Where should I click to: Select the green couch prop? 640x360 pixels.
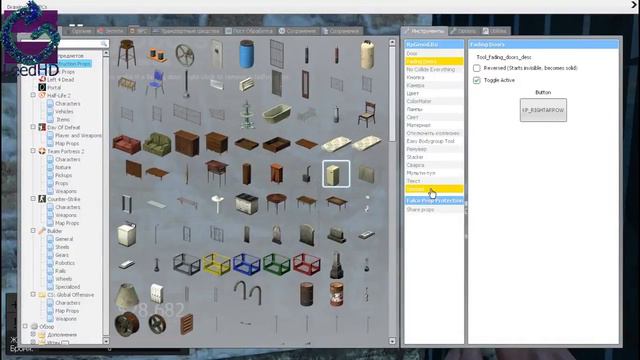point(157,144)
